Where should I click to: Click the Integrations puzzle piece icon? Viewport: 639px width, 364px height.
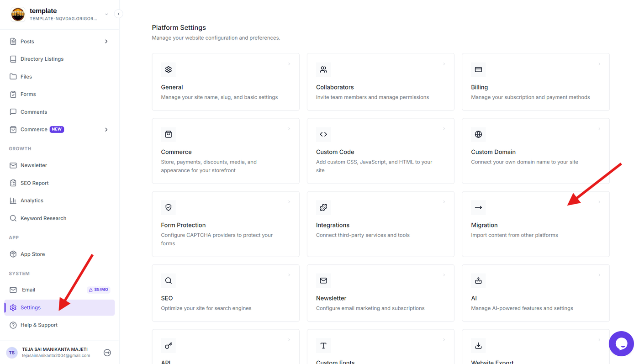(x=323, y=207)
